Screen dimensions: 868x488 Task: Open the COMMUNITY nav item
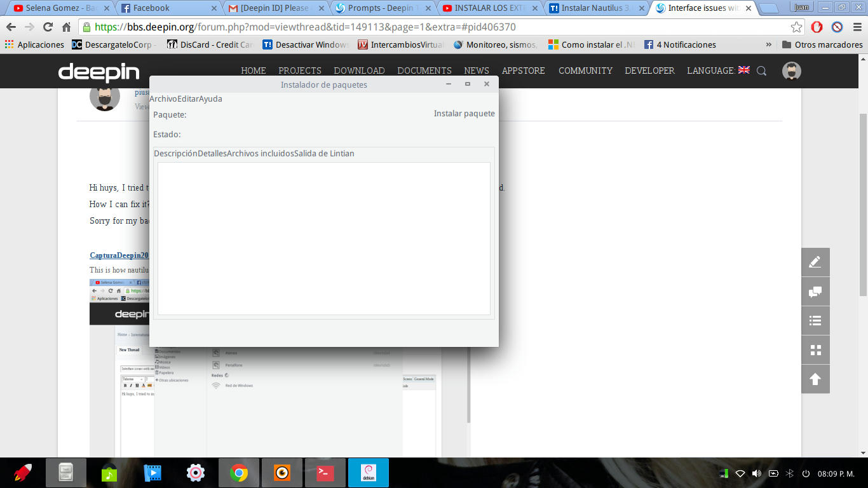tap(585, 71)
